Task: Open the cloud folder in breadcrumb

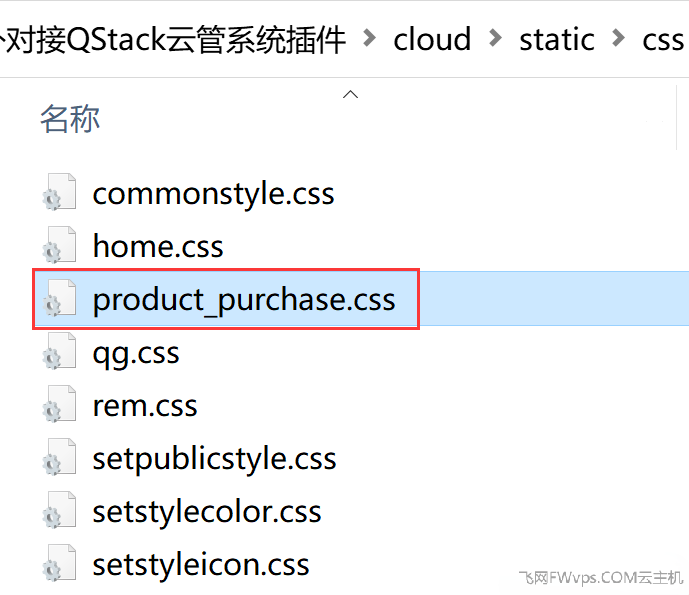Action: (432, 39)
